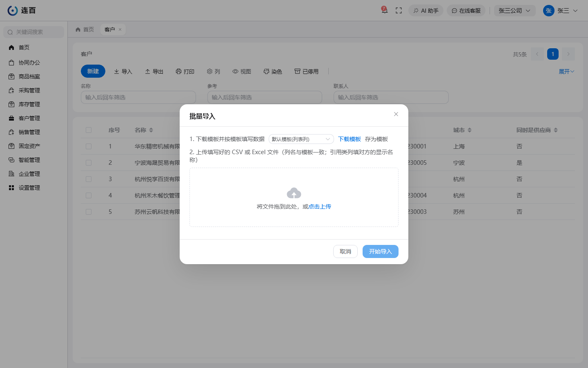Toggle the select-all header checkbox
This screenshot has height=368, width=588.
coord(89,130)
